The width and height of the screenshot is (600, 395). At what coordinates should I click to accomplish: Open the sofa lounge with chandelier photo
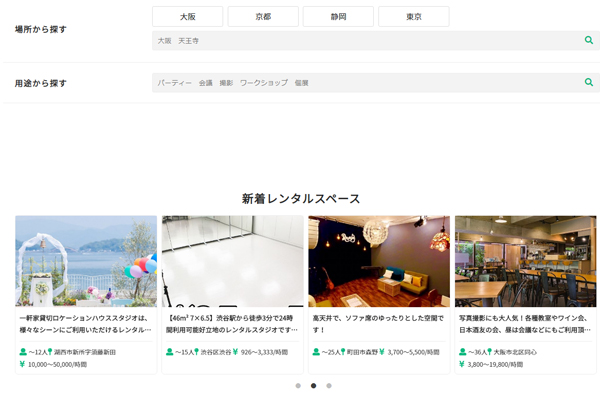[x=379, y=261]
